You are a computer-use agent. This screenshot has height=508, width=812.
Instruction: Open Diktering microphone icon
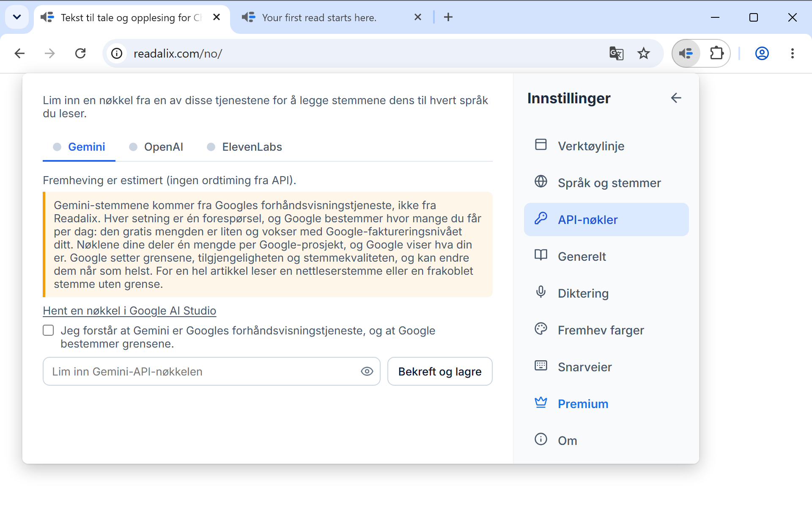(x=540, y=292)
